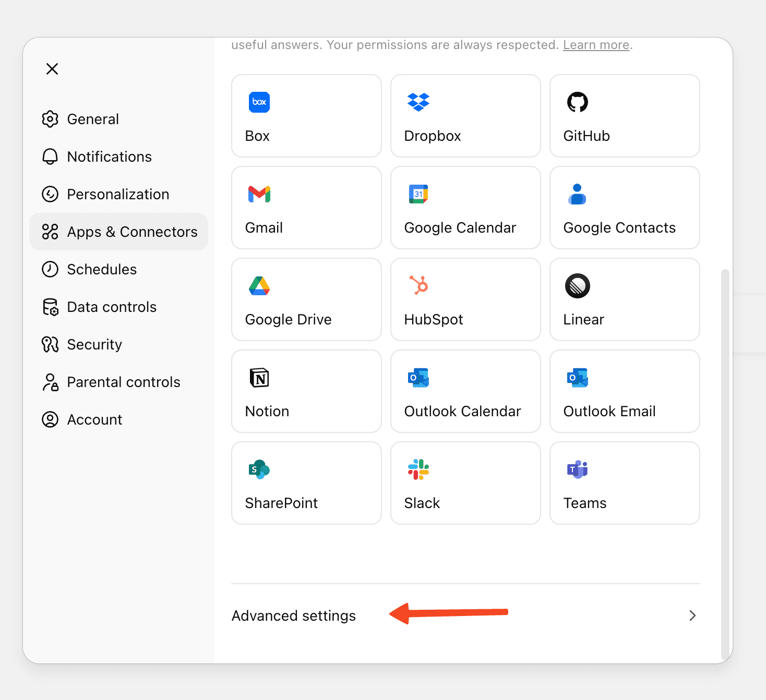Viewport: 766px width, 700px height.
Task: Open the Notion connector card
Action: coord(306,391)
